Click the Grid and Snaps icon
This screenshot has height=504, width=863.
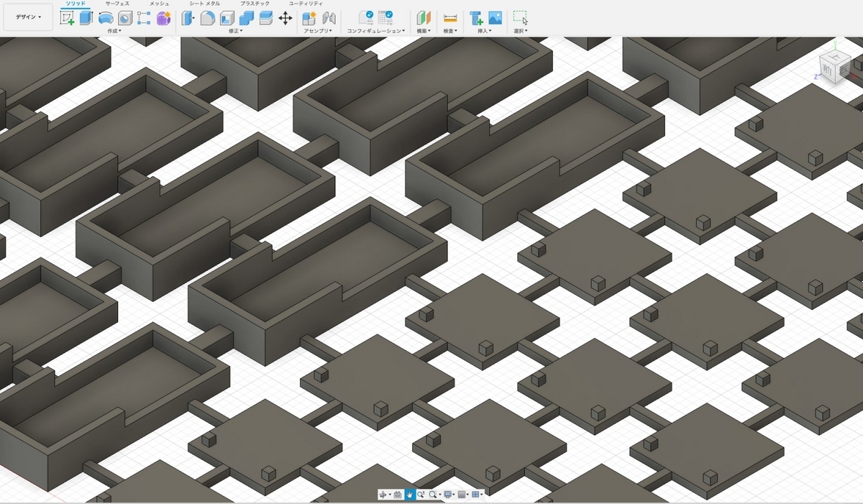click(462, 495)
